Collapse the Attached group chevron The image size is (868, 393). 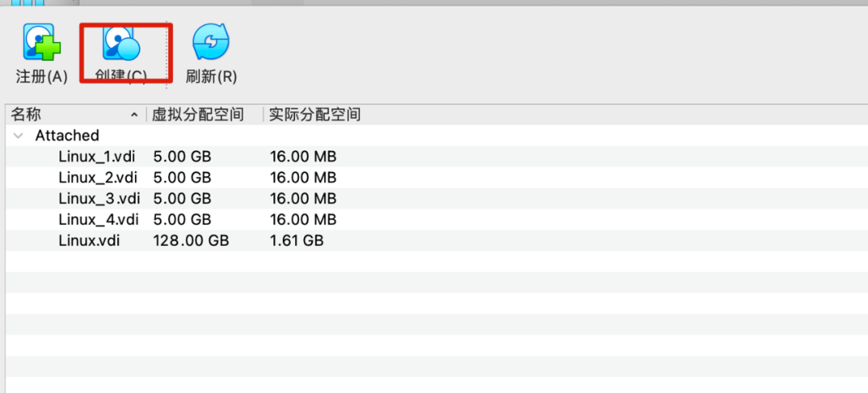tap(18, 136)
